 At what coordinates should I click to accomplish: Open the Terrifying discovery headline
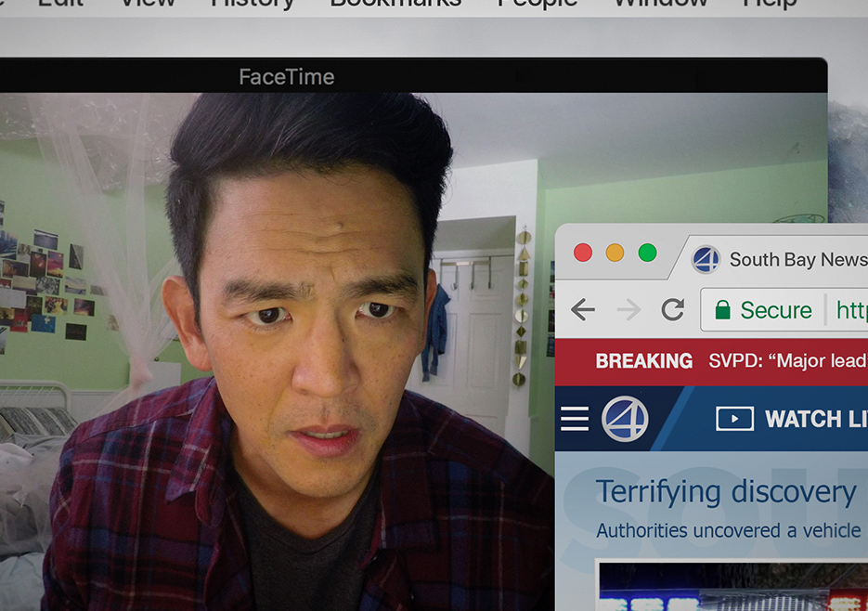coord(726,492)
